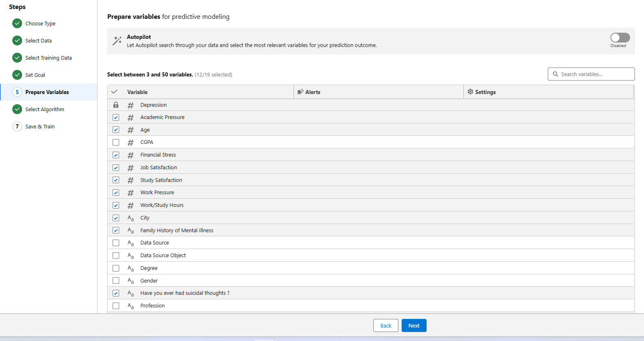
Task: Click the numeric type icon for CGPA
Action: pos(131,143)
